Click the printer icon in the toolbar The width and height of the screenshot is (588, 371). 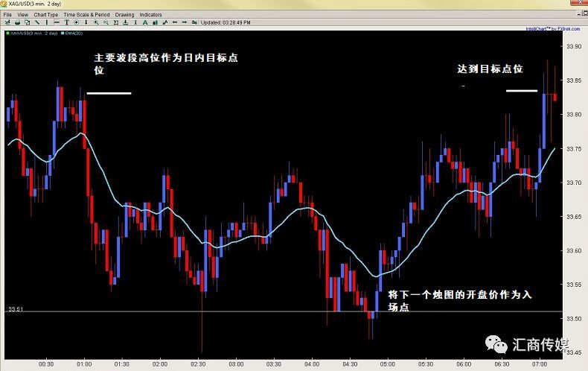[x=17, y=22]
